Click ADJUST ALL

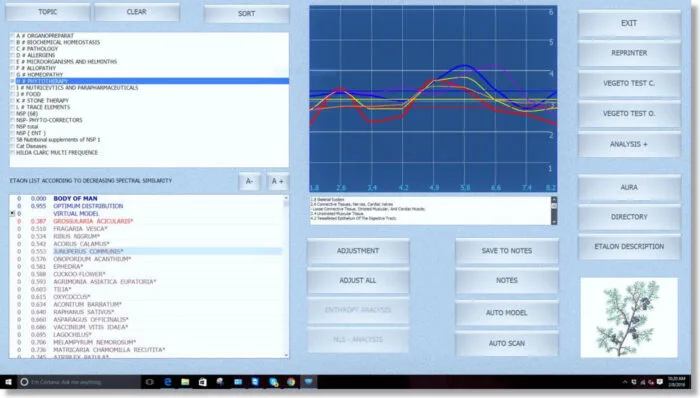358,280
